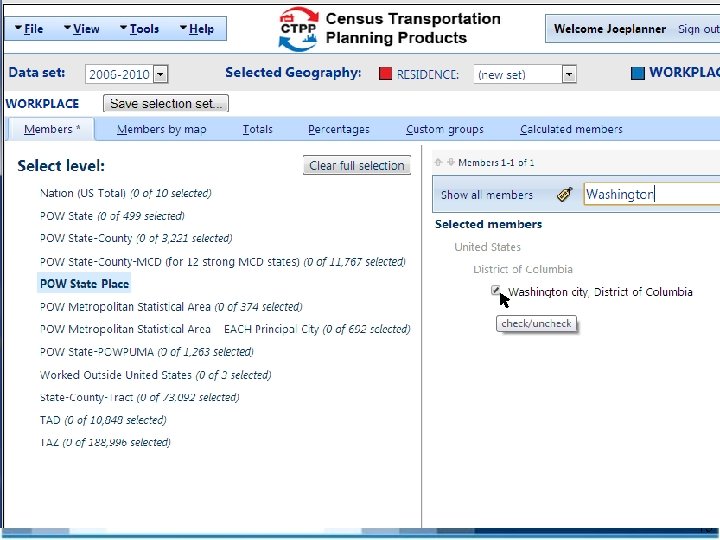
Task: Click the WORKPLACE label in the geography bar
Action: pyautogui.click(x=684, y=73)
